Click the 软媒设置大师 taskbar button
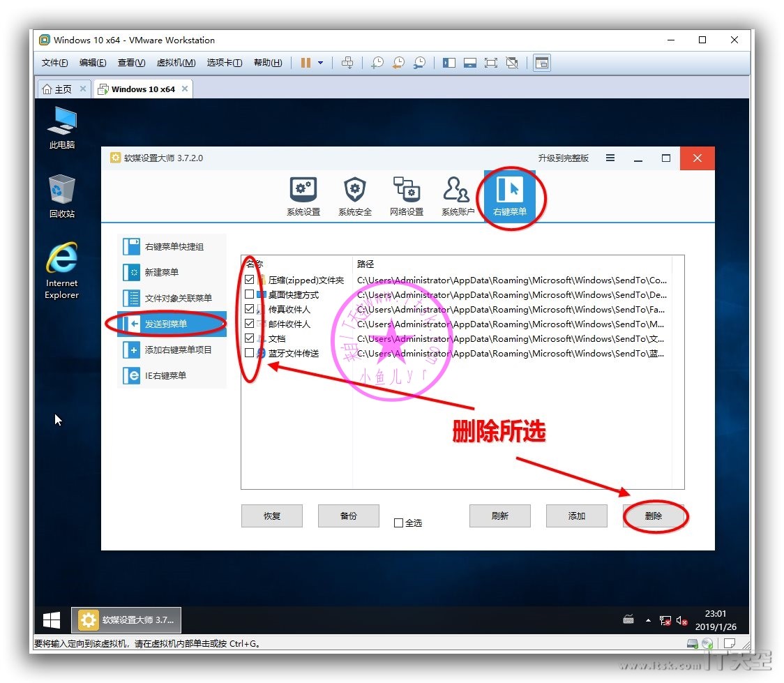Image resolution: width=784 pixels, height=683 pixels. pos(126,620)
